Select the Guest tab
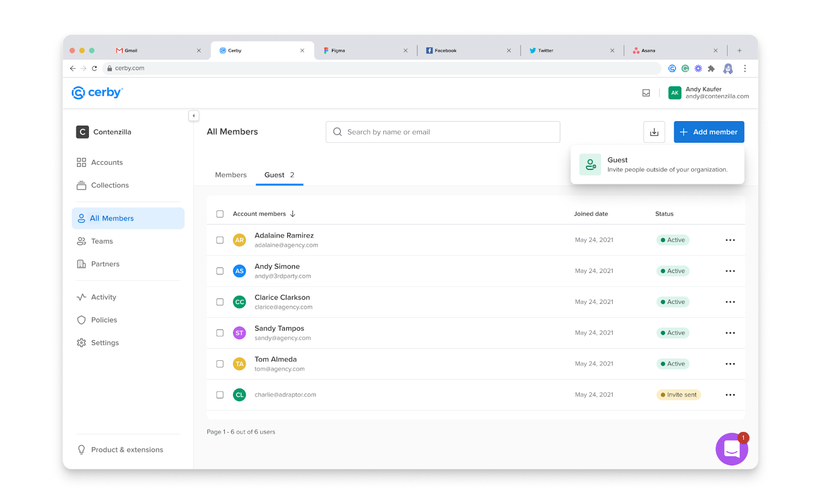Image resolution: width=821 pixels, height=504 pixels. point(279,175)
